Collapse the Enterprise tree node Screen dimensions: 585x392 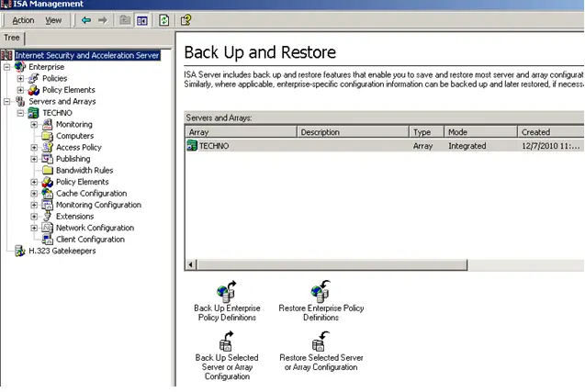[6, 67]
